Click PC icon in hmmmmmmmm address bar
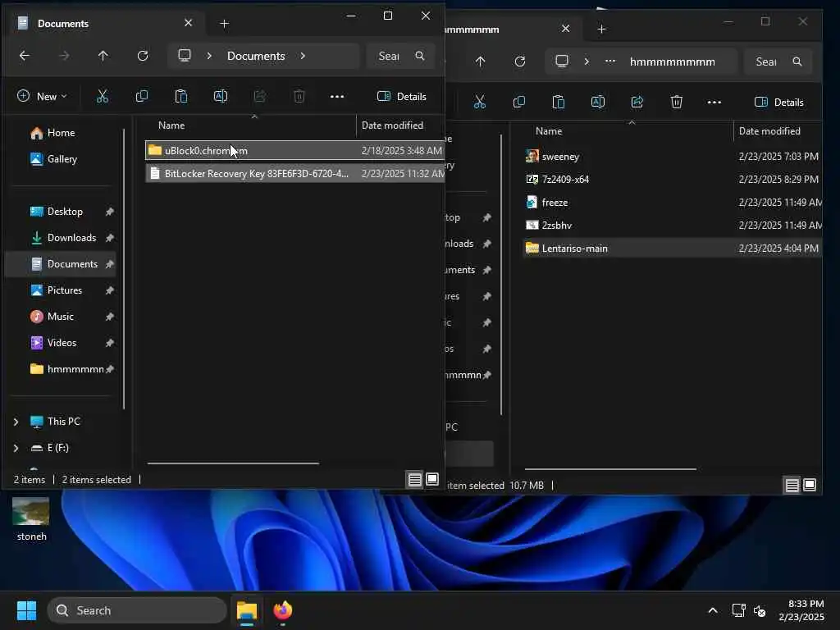This screenshot has width=840, height=630. (x=562, y=62)
